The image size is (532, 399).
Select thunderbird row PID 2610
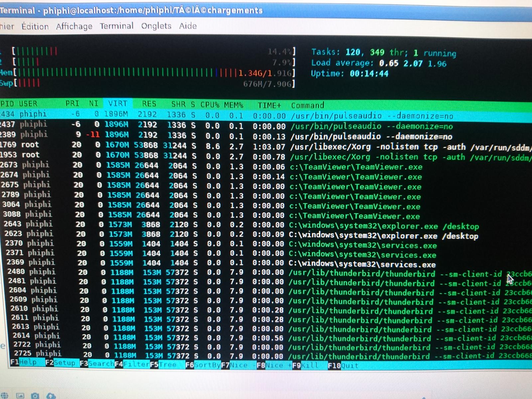coord(266,310)
